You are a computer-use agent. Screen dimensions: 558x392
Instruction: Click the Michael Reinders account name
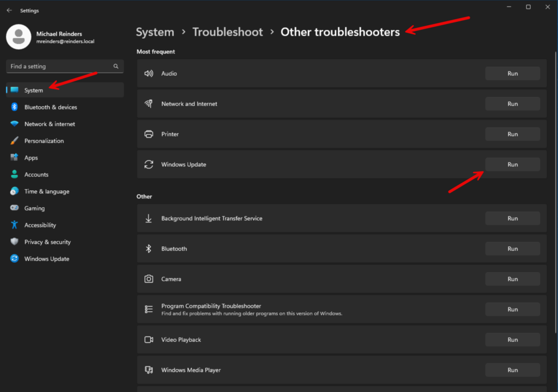point(59,34)
